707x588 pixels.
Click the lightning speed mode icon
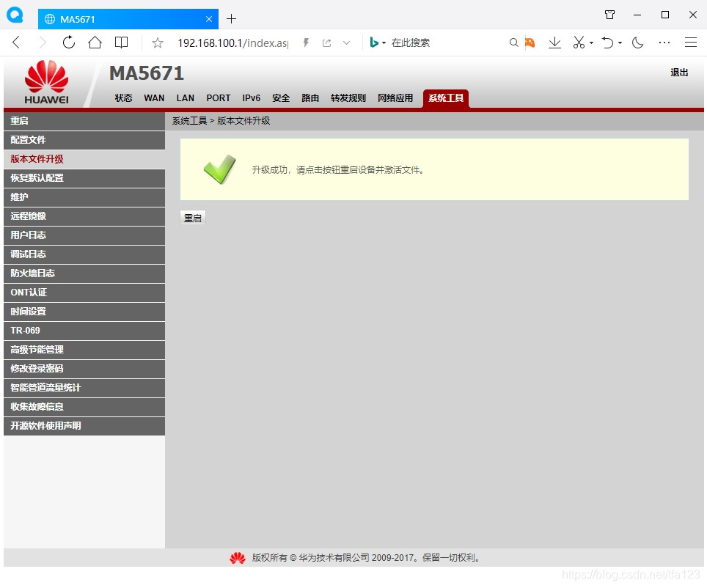(x=306, y=43)
